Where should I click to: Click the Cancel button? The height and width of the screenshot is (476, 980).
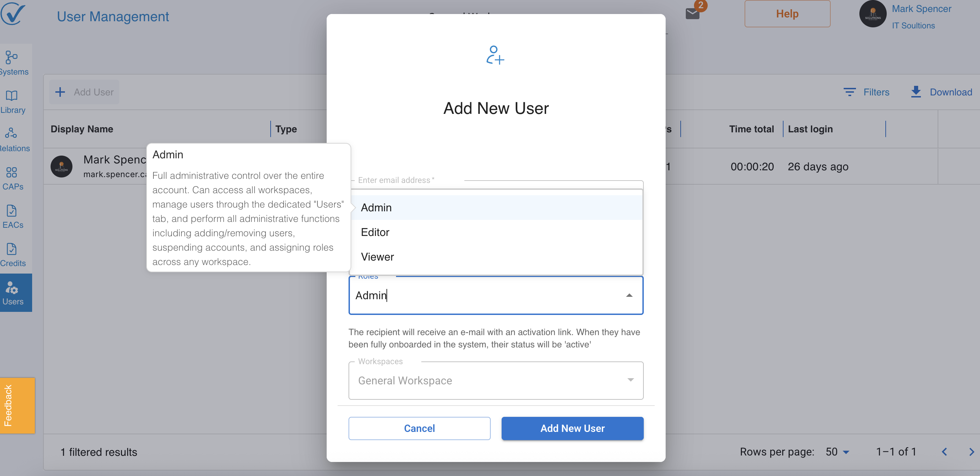[x=419, y=428]
